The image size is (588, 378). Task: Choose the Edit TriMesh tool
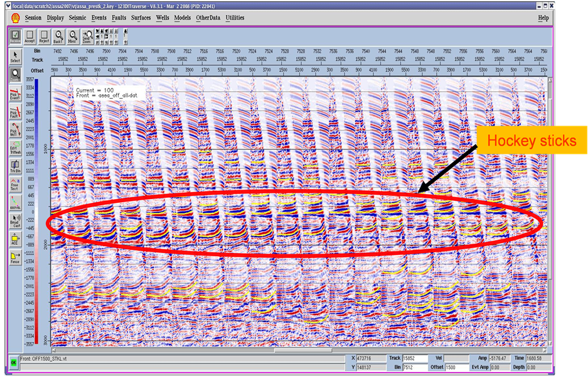click(x=14, y=148)
